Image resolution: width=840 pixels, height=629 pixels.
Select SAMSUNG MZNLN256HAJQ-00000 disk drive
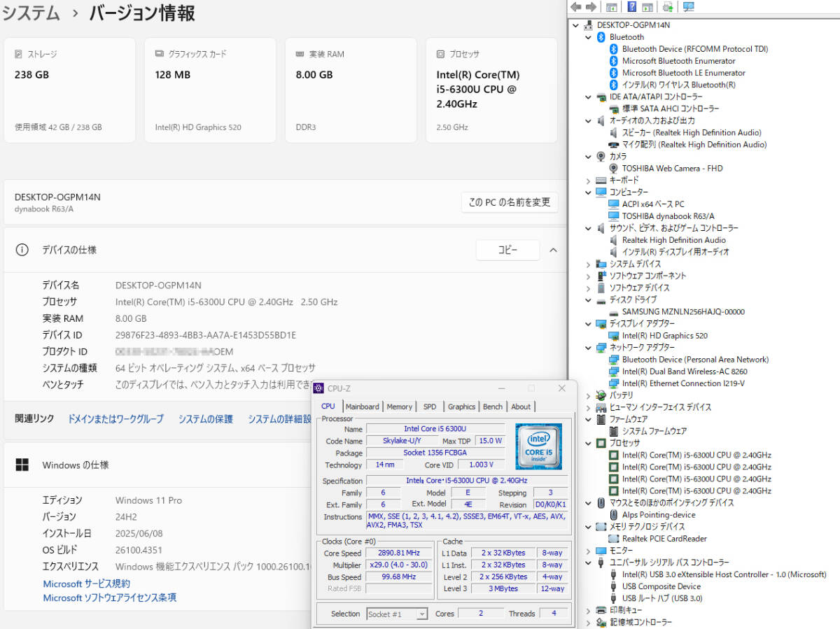[683, 312]
